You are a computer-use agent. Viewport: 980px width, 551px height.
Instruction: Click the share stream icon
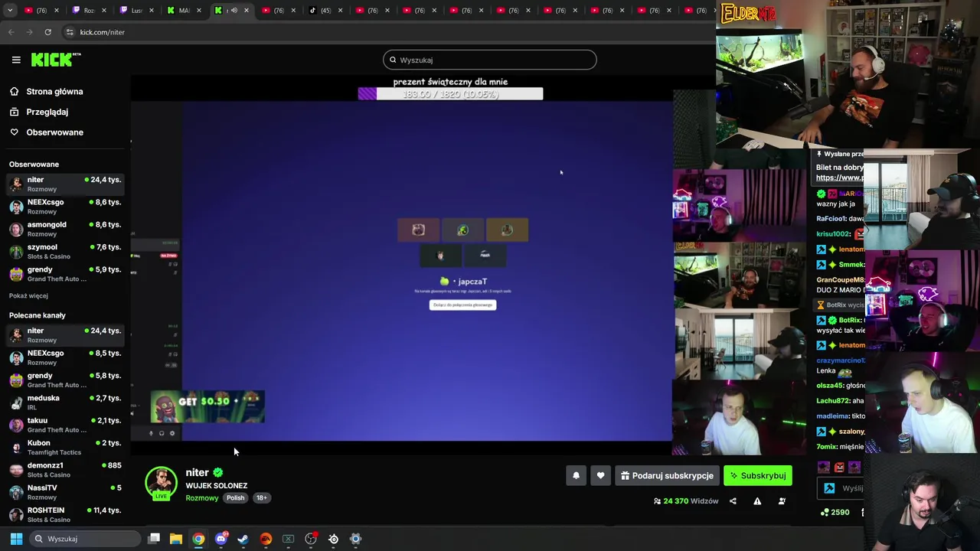[x=733, y=501]
